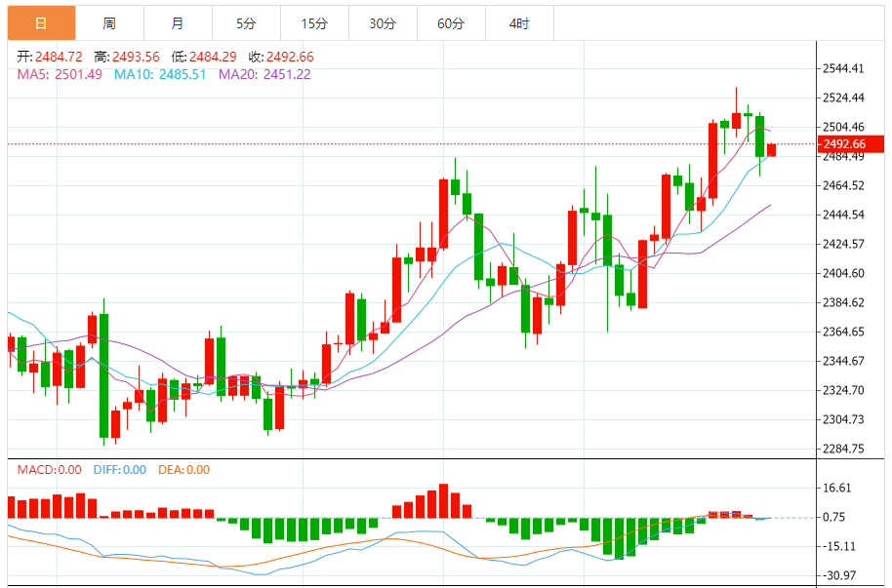Screen dimensions: 892x588
Task: Switch to the 月 monthly tab
Action: (178, 23)
